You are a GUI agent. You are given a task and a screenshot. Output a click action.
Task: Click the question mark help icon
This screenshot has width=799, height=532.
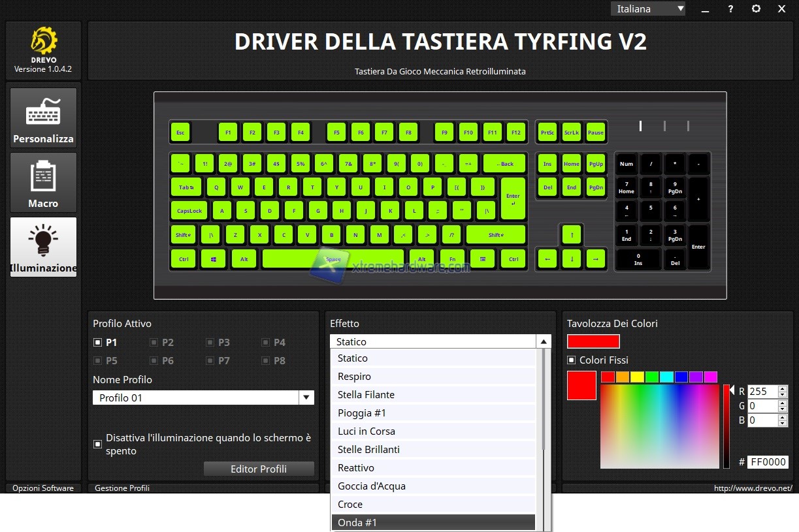pos(730,8)
